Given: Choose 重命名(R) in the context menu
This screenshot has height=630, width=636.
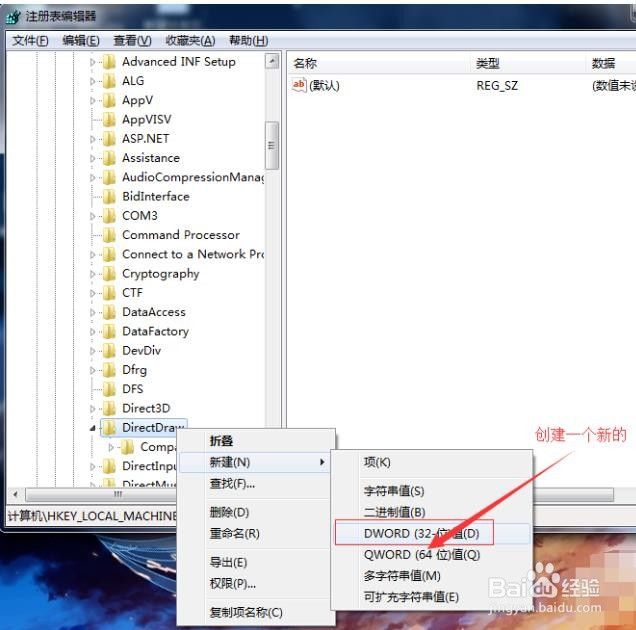Looking at the screenshot, I should tap(256, 533).
